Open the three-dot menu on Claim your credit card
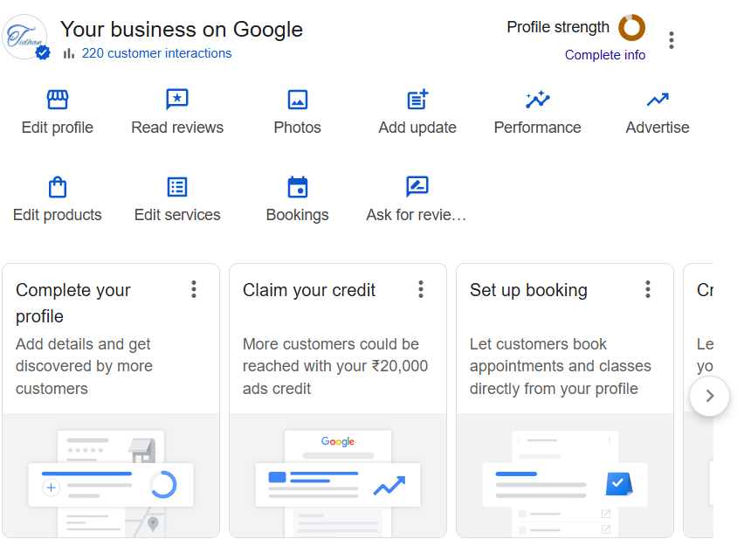Screen dimensions: 751x560 (x=421, y=289)
